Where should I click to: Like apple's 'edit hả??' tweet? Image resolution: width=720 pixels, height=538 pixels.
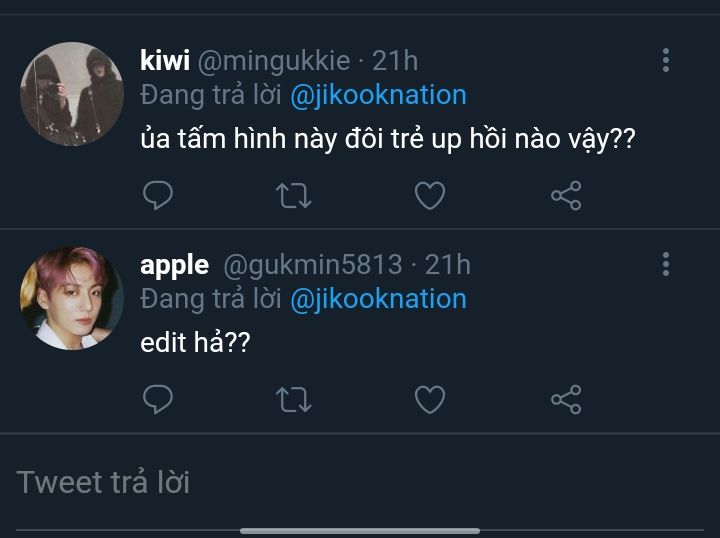[429, 400]
